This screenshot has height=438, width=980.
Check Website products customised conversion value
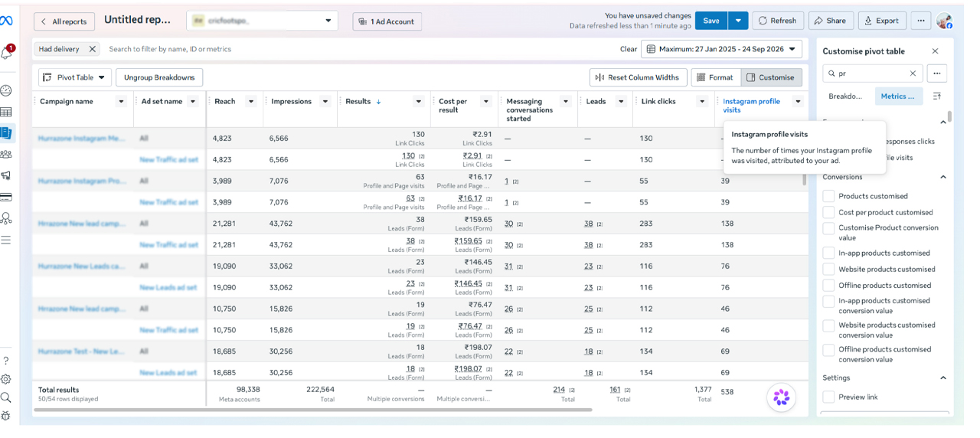(x=828, y=325)
